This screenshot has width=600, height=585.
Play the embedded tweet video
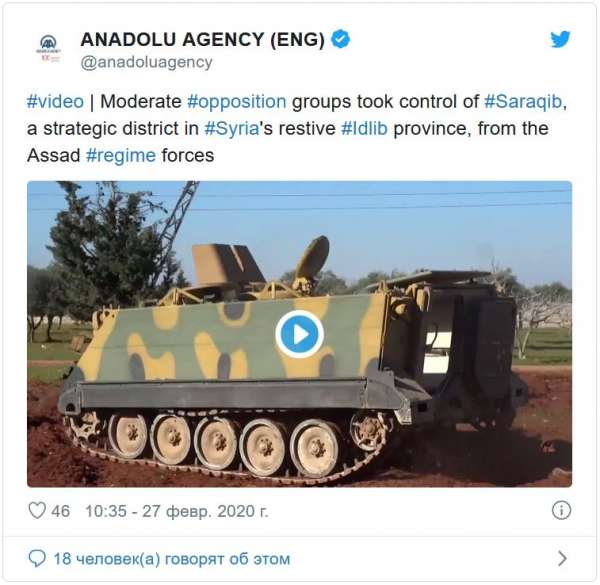300,334
